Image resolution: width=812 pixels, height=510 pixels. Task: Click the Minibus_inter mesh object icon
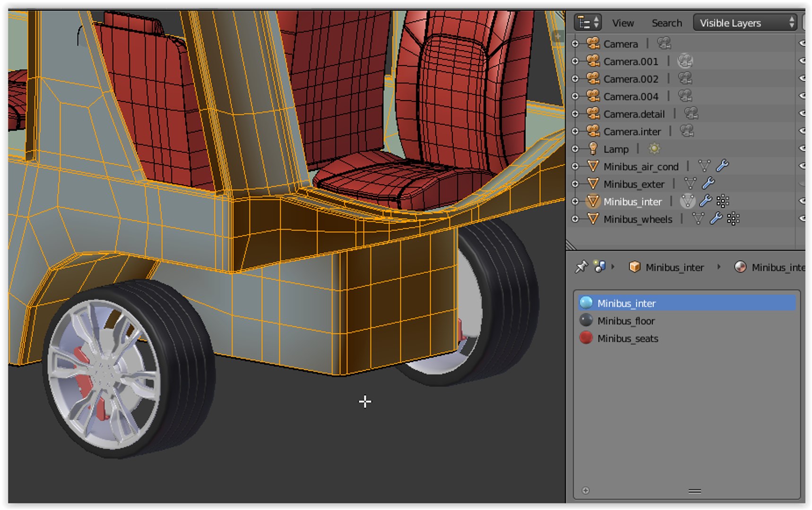click(593, 202)
